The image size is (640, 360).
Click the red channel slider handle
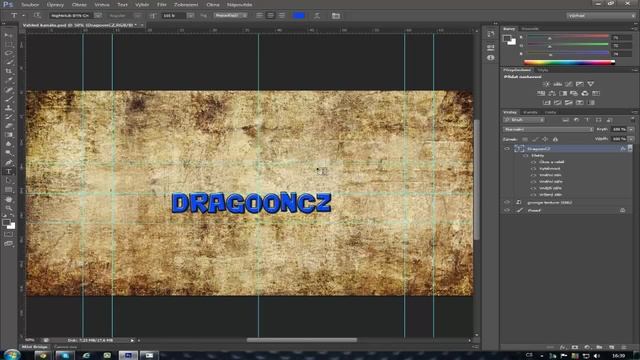[550, 38]
